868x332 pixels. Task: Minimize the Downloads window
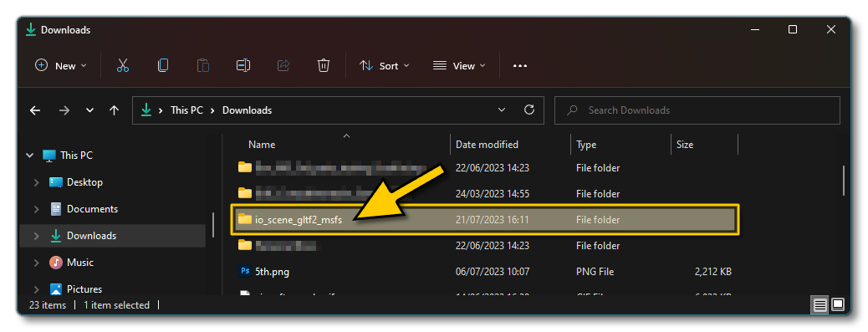click(754, 29)
